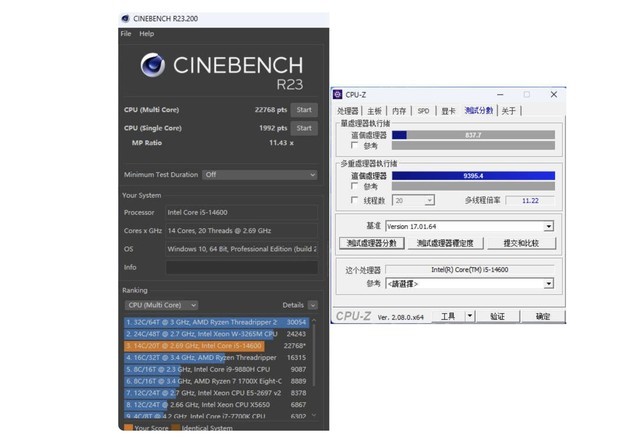The height and width of the screenshot is (441, 640).
Task: Toggle the 线程数 checkbox in CPU-Z
Action: (x=354, y=200)
